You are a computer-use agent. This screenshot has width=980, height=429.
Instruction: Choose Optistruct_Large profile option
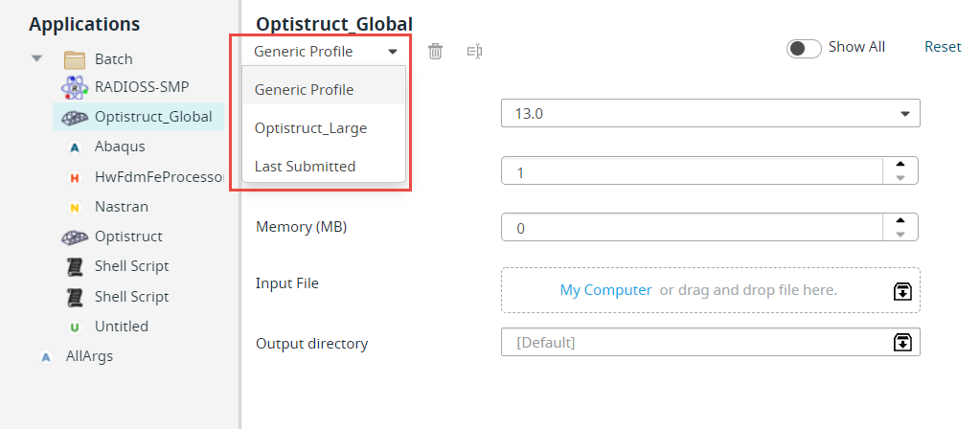(324, 128)
